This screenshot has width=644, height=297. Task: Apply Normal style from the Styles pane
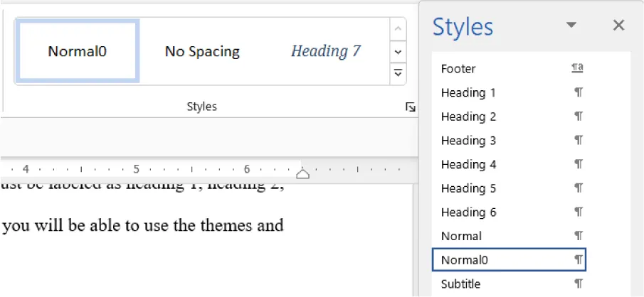461,236
